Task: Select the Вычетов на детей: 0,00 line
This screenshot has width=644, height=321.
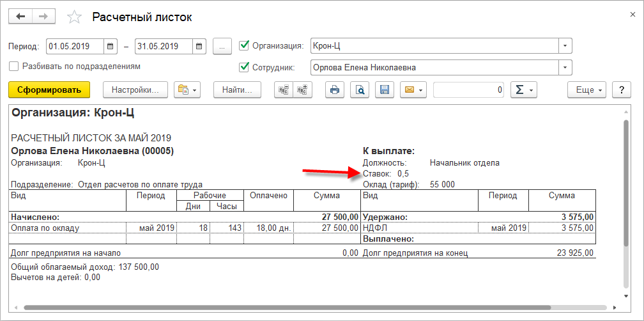Action: [56, 278]
